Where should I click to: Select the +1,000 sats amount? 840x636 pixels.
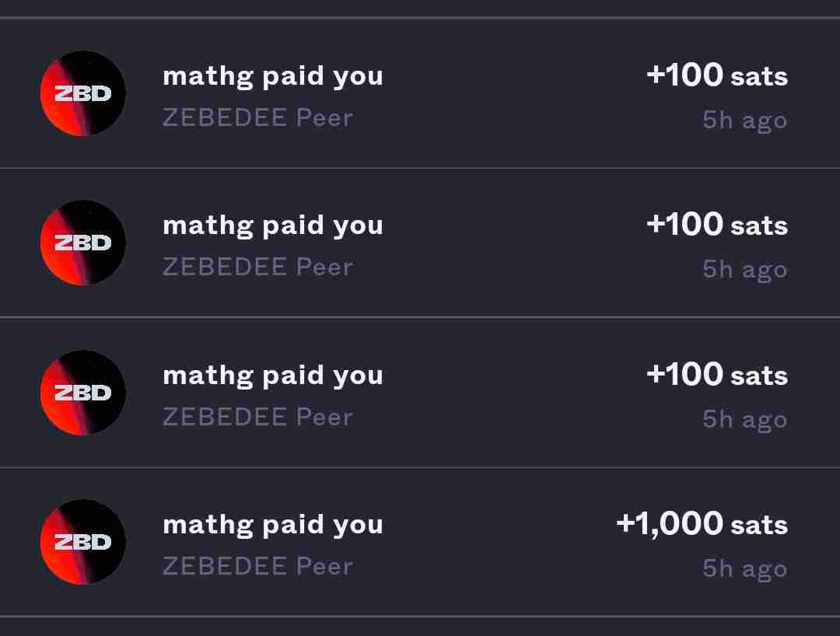(x=702, y=524)
